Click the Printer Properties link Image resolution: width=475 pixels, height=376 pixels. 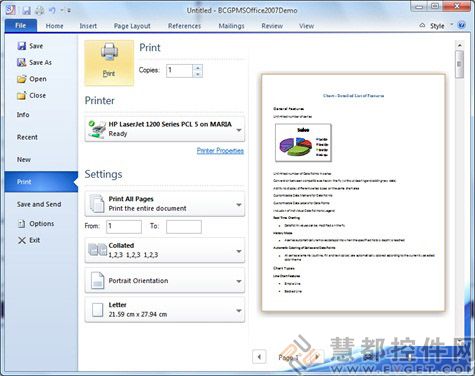(220, 151)
